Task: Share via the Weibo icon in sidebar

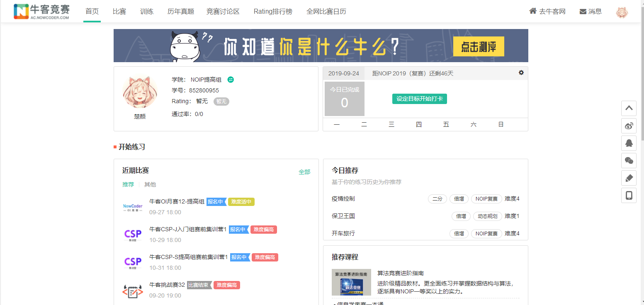Action: [x=629, y=126]
